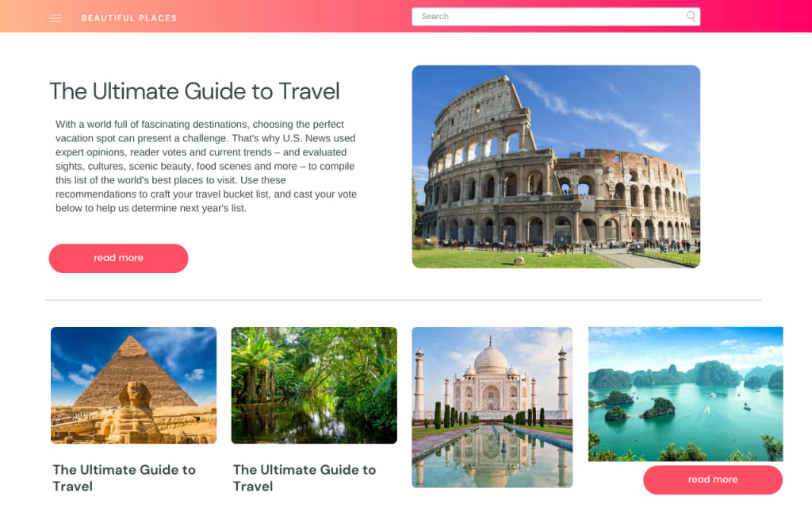Viewport: 812px width, 508px height.
Task: Select the large Ultimate Guide to Travel heading
Action: 195,91
